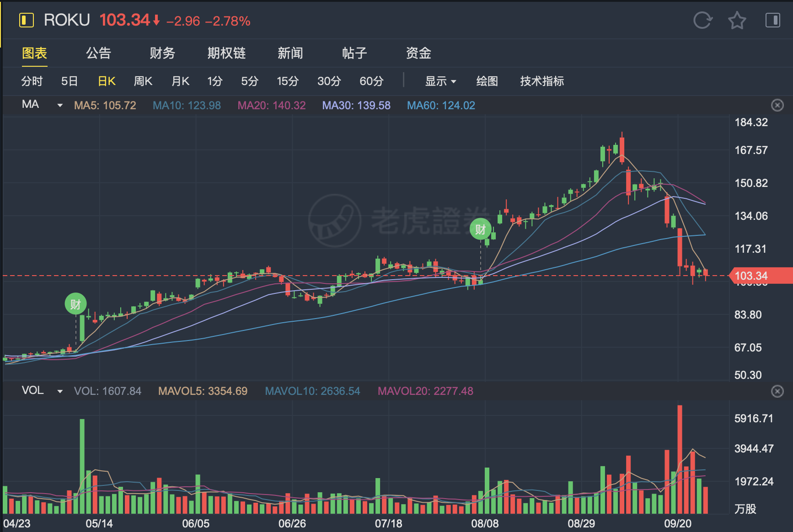Select the 分时 intraday view
793x532 pixels.
[x=32, y=81]
